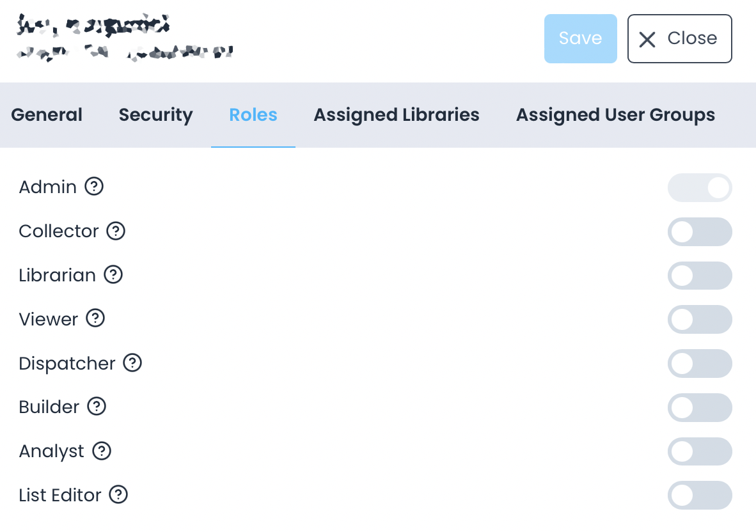Enable the Collector role
756x532 pixels.
[700, 231]
